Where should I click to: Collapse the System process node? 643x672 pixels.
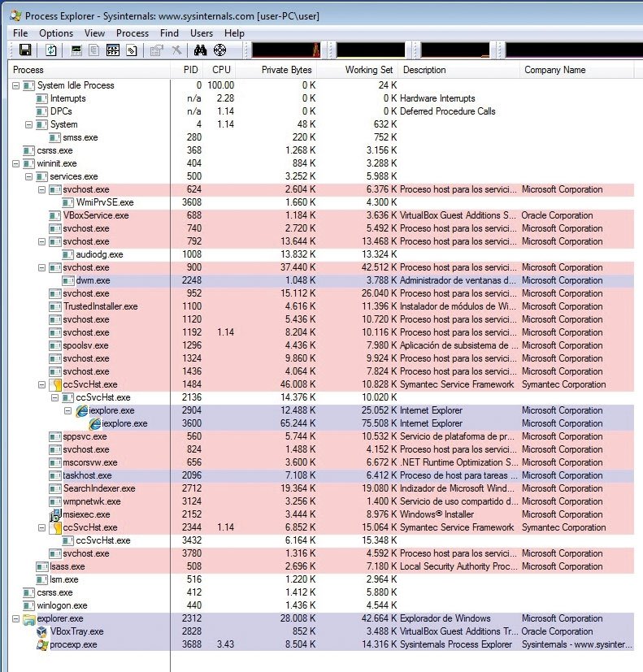(x=28, y=124)
